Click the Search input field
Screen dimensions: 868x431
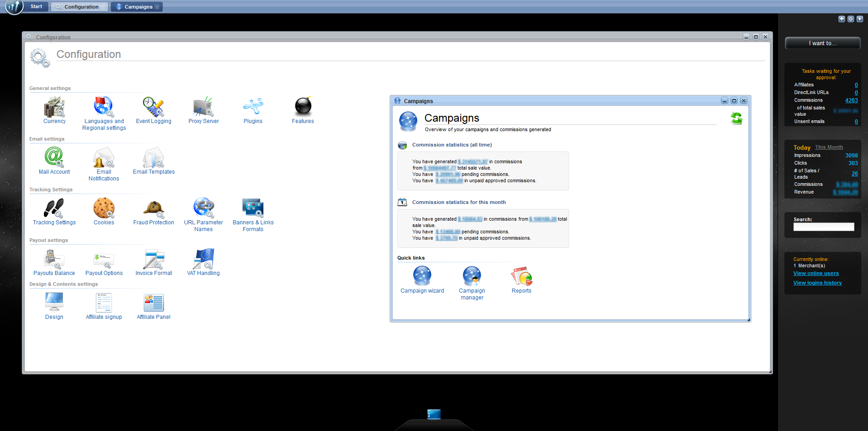[x=824, y=227]
